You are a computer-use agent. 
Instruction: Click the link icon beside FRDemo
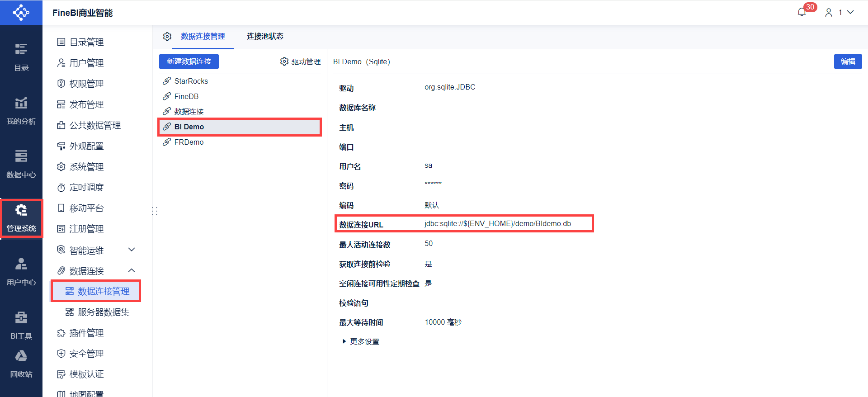(x=167, y=142)
